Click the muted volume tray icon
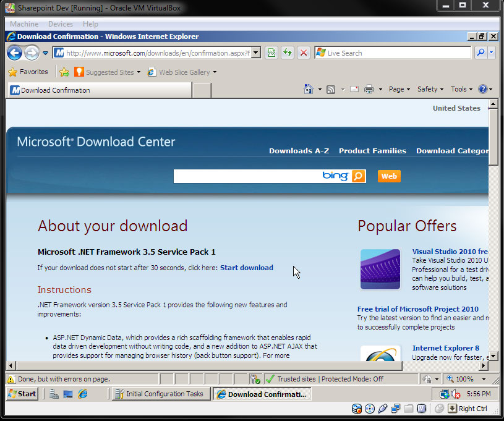504x421 pixels. [456, 394]
